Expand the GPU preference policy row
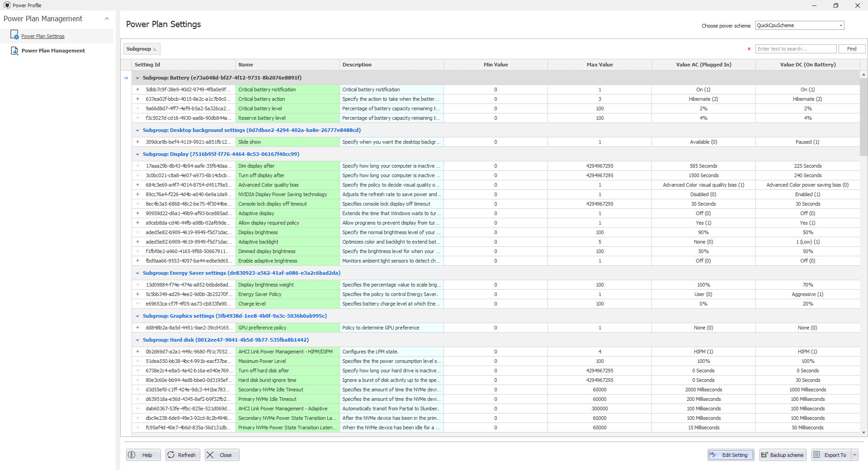 click(x=137, y=328)
